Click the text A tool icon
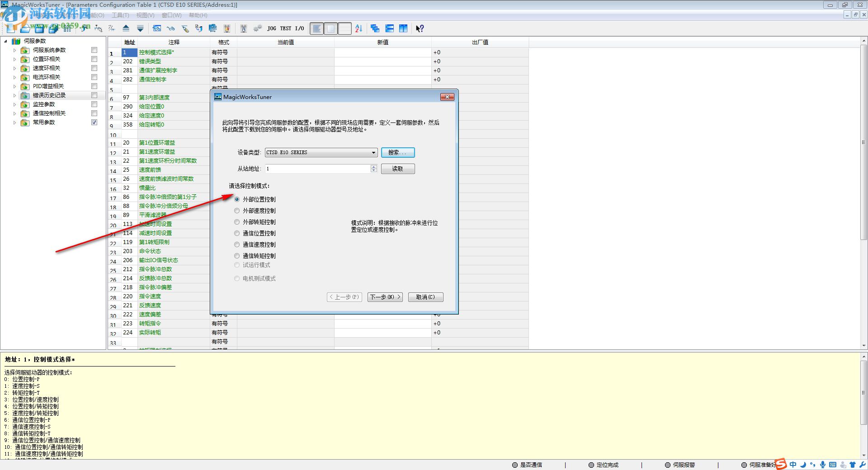The width and height of the screenshot is (868, 470). pyautogui.click(x=244, y=28)
